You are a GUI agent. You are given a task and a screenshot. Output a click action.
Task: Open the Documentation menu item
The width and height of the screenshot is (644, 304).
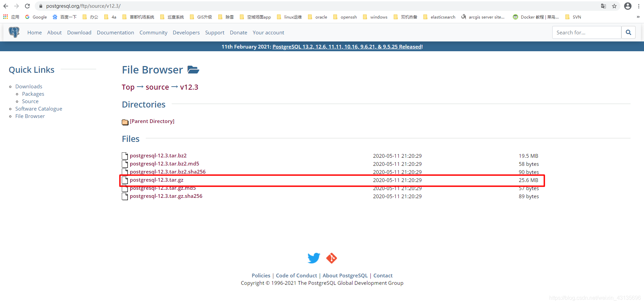115,32
